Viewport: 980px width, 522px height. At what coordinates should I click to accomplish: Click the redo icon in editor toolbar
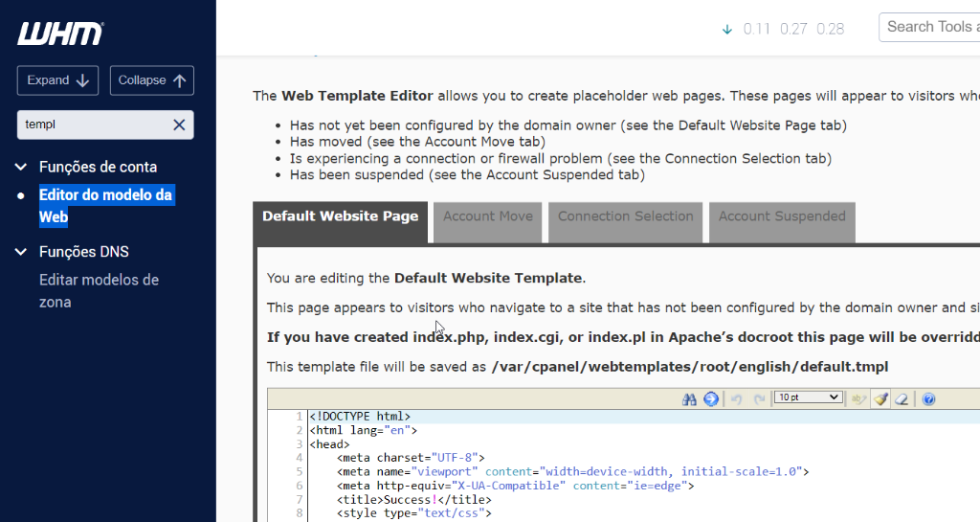click(x=759, y=399)
